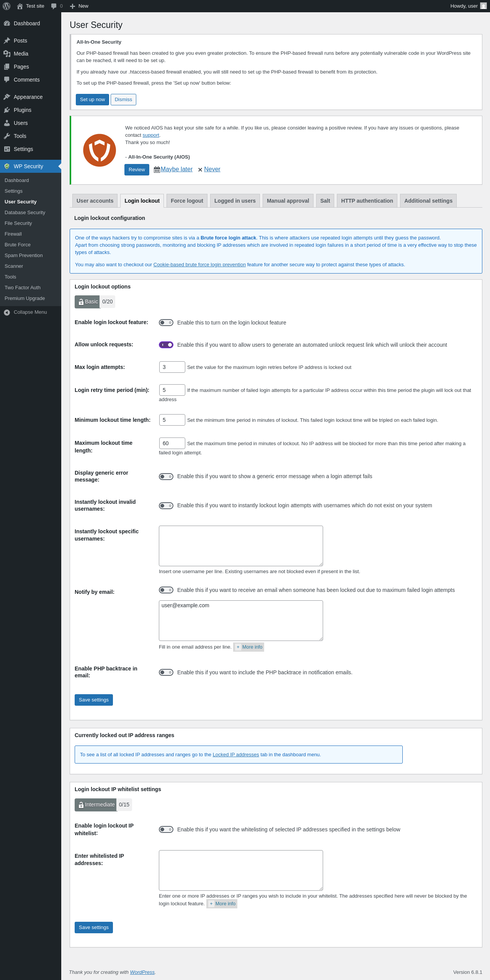The width and height of the screenshot is (490, 980).
Task: Focus the Max login attempts field
Action: 172,367
